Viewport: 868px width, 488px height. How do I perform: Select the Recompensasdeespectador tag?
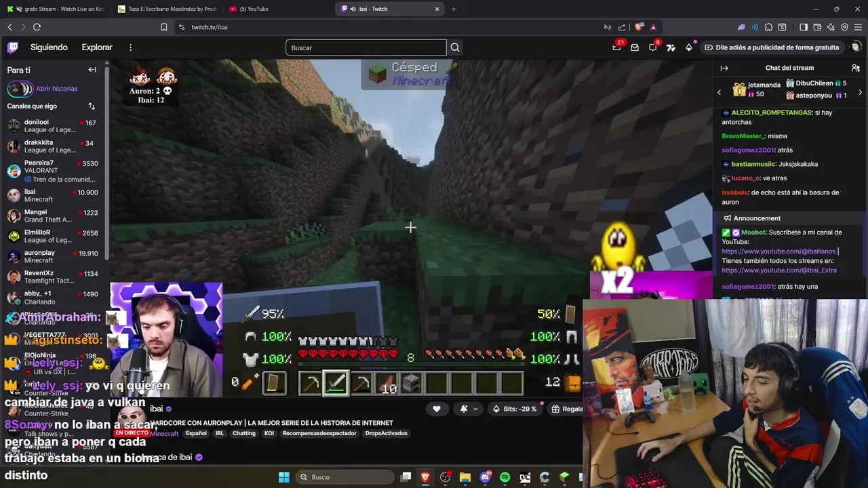pyautogui.click(x=319, y=434)
